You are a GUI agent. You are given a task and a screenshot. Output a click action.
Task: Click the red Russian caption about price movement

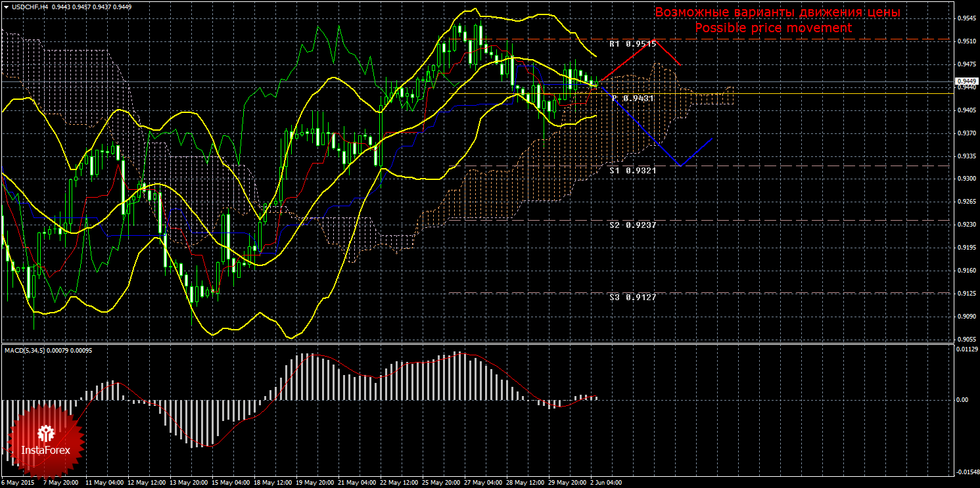coord(778,12)
